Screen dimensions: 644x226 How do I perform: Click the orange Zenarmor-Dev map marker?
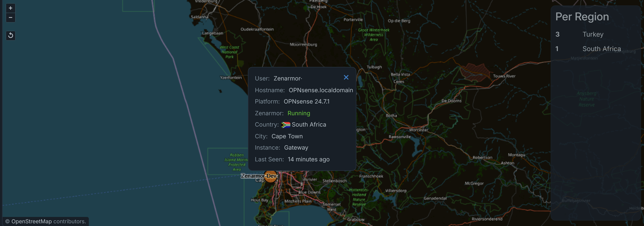click(271, 176)
